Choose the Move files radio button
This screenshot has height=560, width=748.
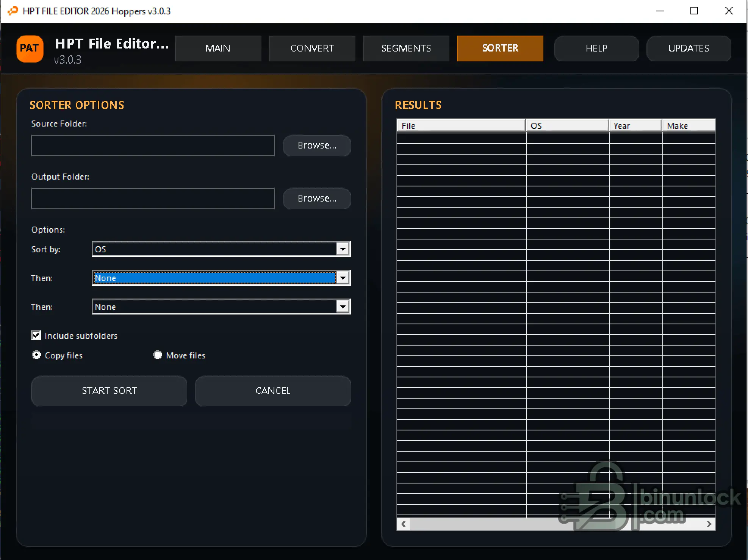(158, 355)
